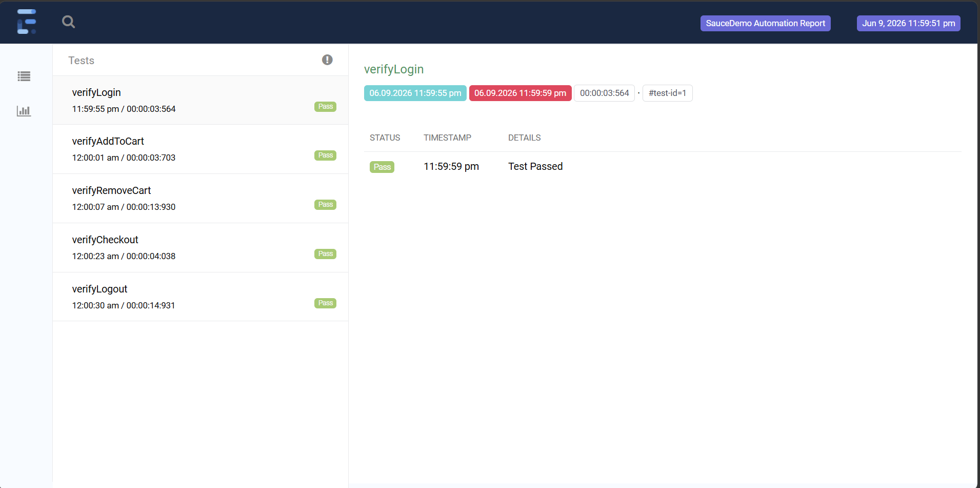Image resolution: width=980 pixels, height=488 pixels.
Task: Click the Pass badge in verifyAddToCart row
Action: click(x=325, y=155)
